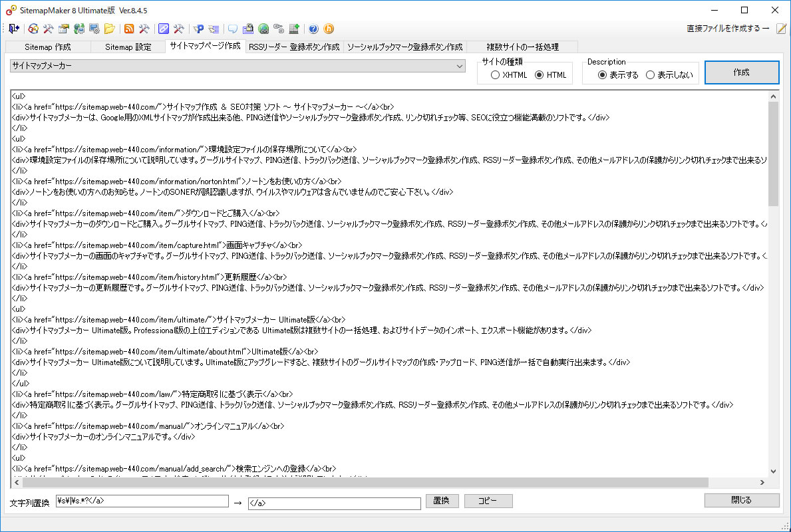Click the 検索エンジンへの登録 link line

coord(174,468)
